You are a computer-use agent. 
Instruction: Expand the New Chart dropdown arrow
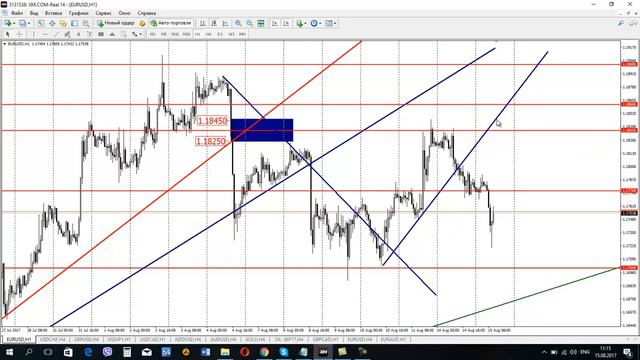14,23
